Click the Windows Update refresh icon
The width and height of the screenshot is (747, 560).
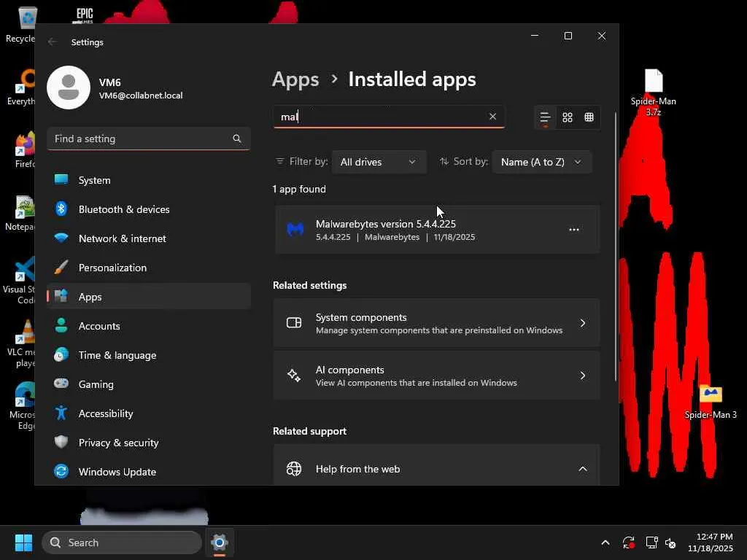point(61,471)
